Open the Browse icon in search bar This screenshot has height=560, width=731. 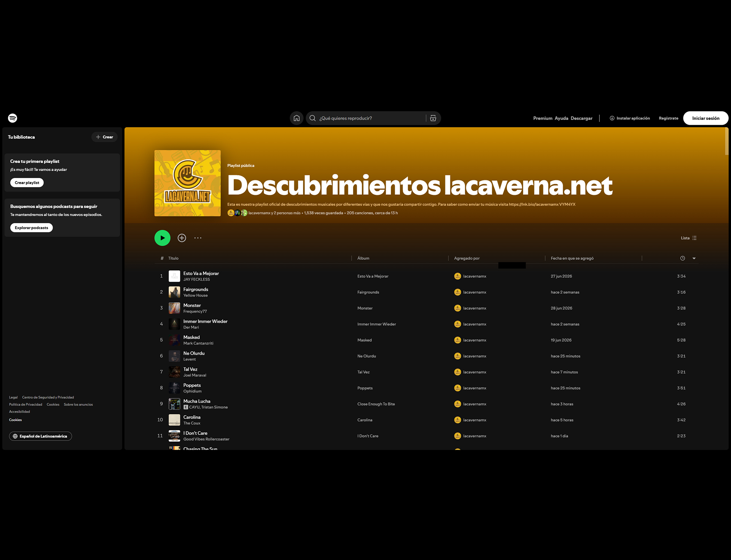(433, 118)
